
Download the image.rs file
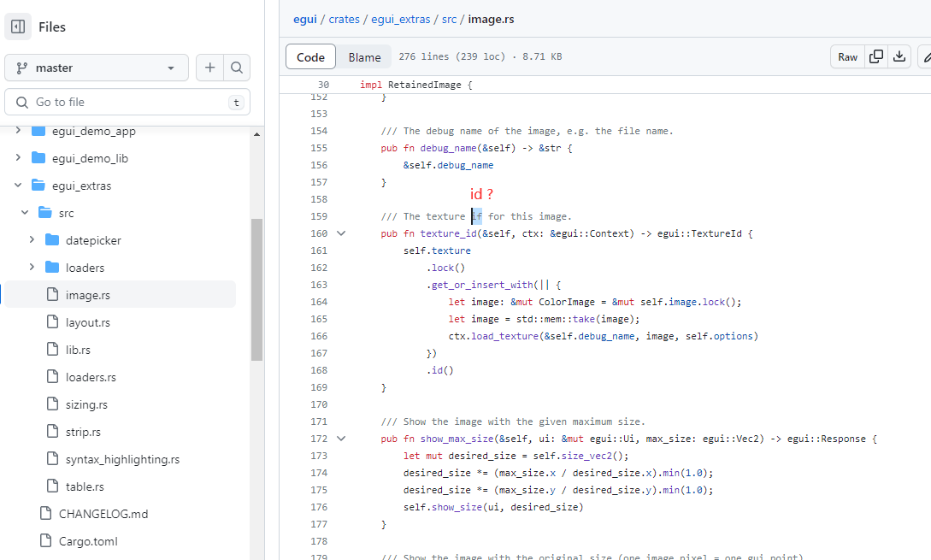click(x=899, y=56)
